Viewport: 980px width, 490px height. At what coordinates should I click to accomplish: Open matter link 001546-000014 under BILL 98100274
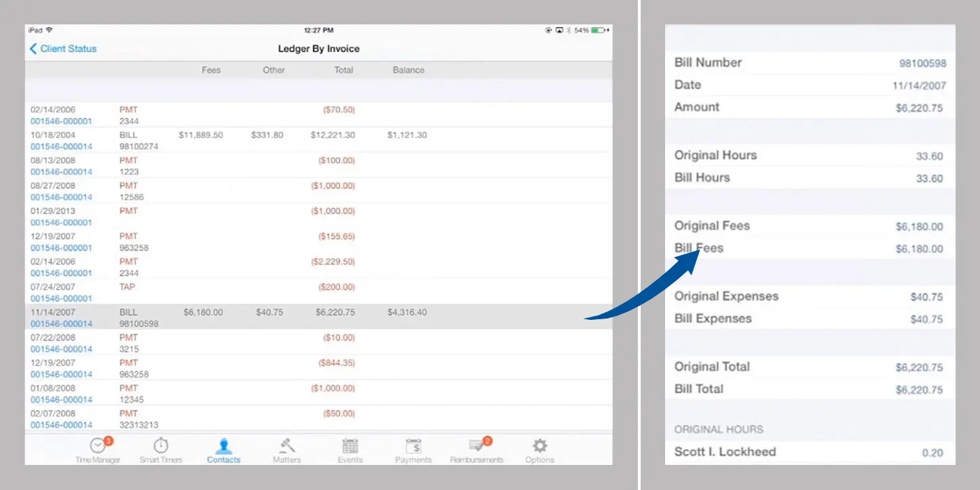coord(61,146)
